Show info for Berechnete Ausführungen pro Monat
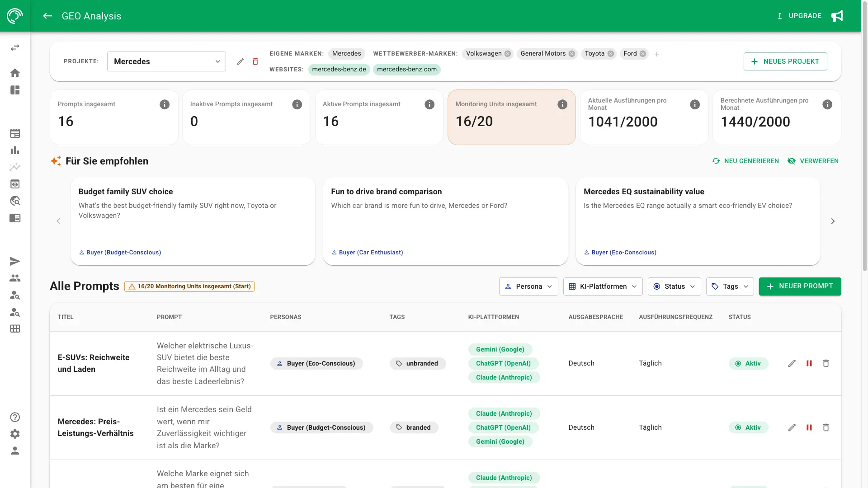 (x=827, y=104)
